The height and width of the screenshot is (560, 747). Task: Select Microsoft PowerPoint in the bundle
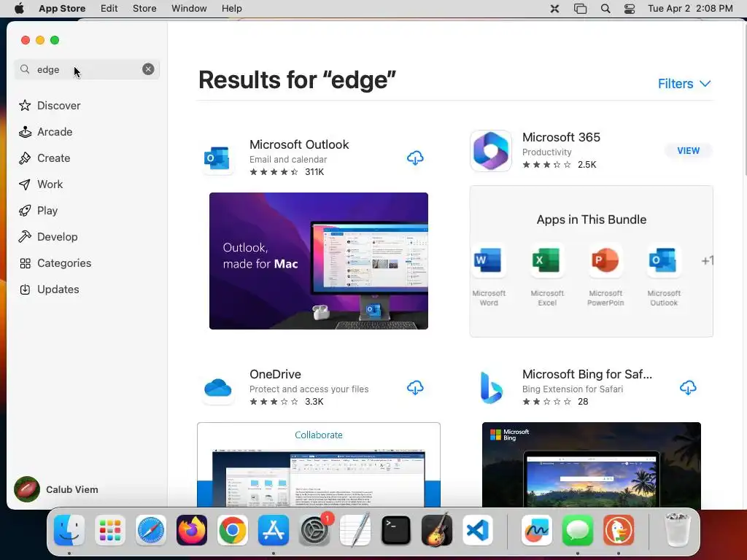[x=605, y=275]
